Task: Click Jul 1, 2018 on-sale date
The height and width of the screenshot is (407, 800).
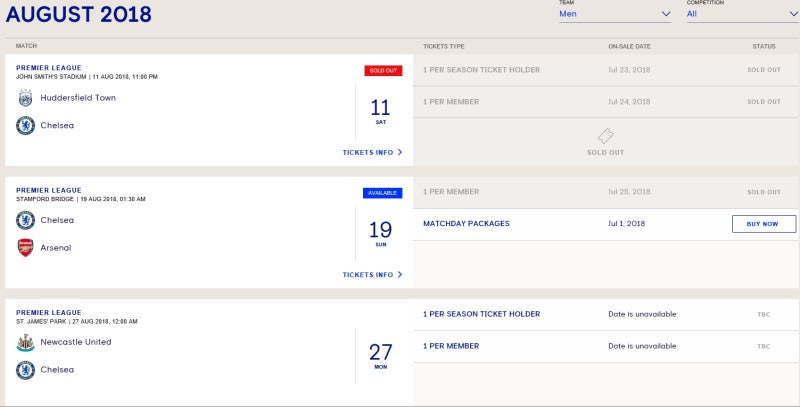Action: click(627, 223)
